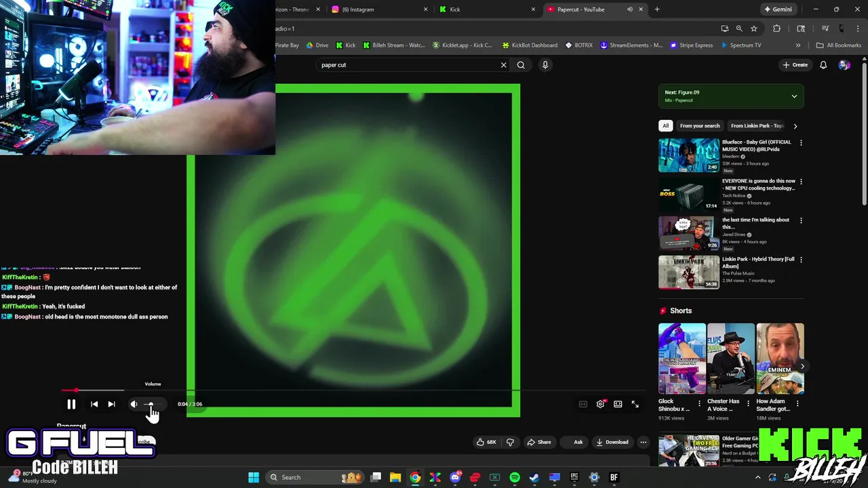Select 'From Linkin Park' filter chip
868x488 pixels.
click(x=756, y=125)
